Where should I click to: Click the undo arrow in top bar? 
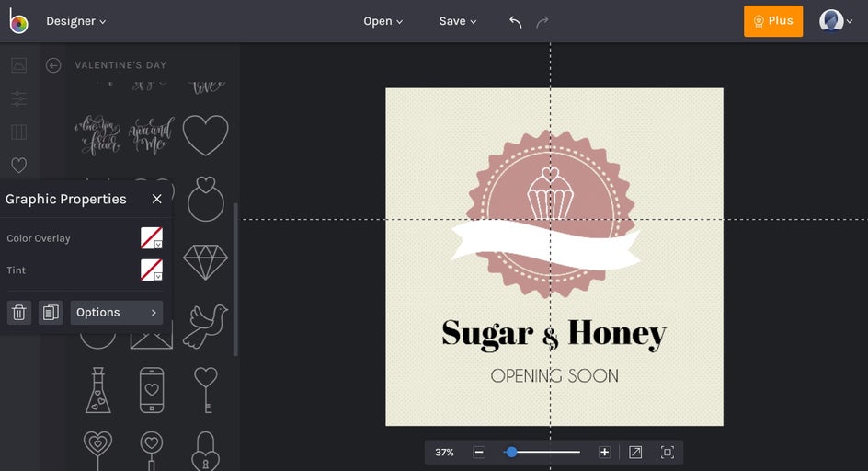[x=516, y=21]
